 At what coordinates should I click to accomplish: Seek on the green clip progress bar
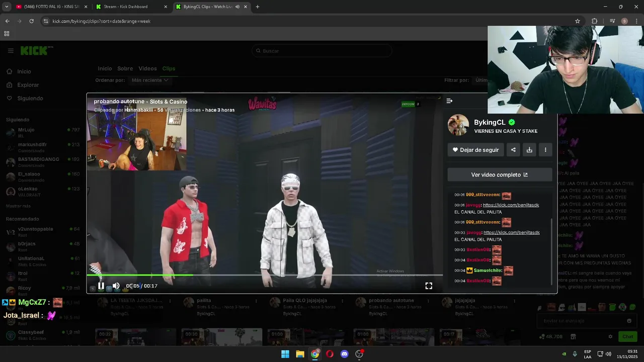click(265, 275)
